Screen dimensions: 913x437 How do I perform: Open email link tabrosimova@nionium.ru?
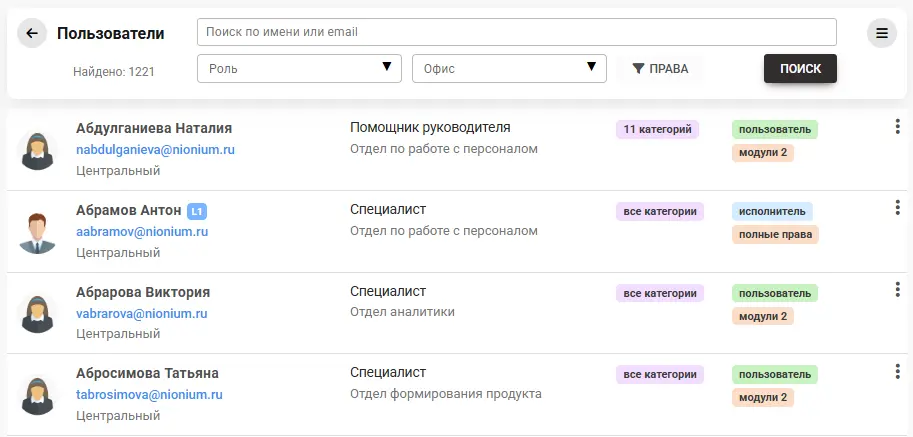[149, 395]
